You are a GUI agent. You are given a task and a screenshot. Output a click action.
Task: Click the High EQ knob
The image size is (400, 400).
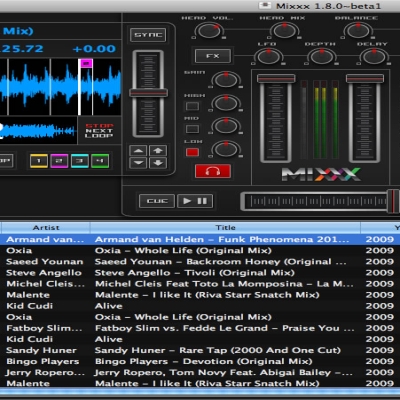coord(226,103)
